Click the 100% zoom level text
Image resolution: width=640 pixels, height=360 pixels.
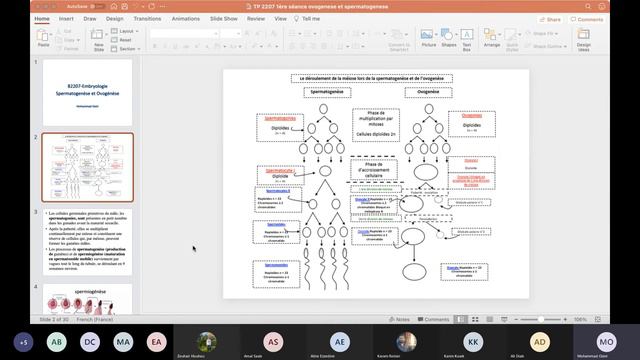coord(580,319)
